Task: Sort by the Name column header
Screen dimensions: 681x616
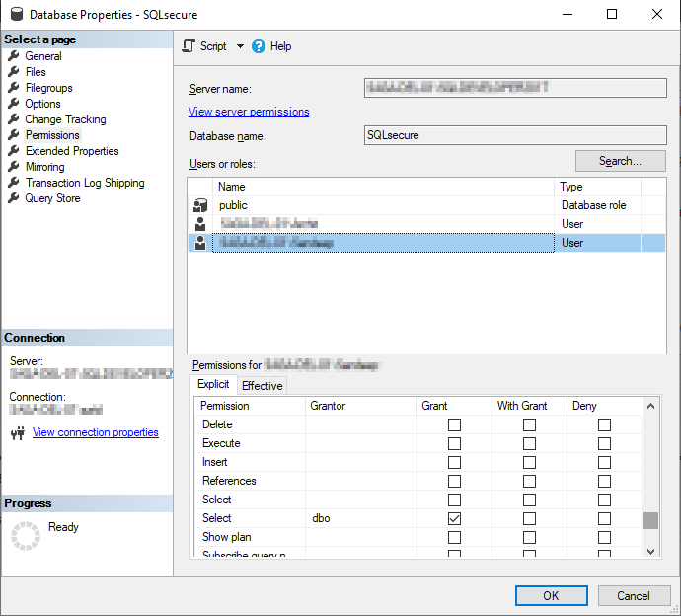Action: (x=383, y=187)
